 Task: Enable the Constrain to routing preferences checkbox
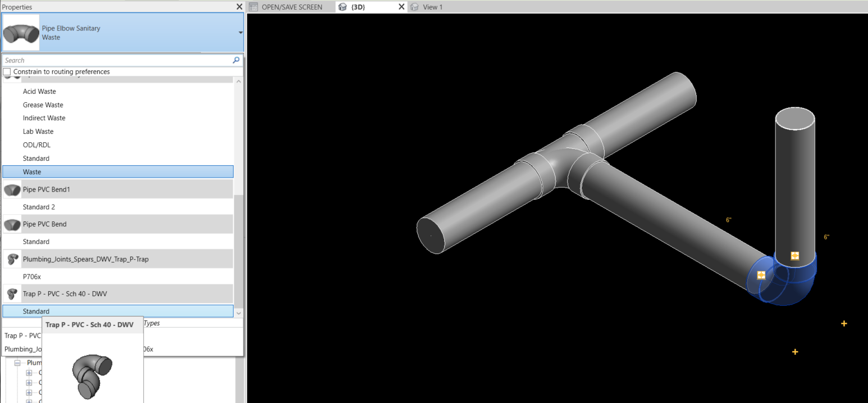pos(6,71)
